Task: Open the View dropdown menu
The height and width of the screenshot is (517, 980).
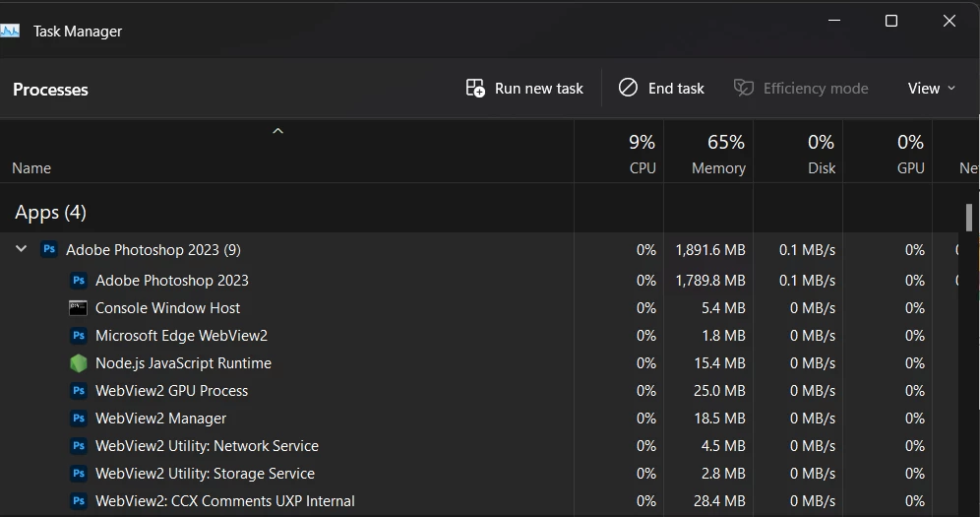Action: 931,89
